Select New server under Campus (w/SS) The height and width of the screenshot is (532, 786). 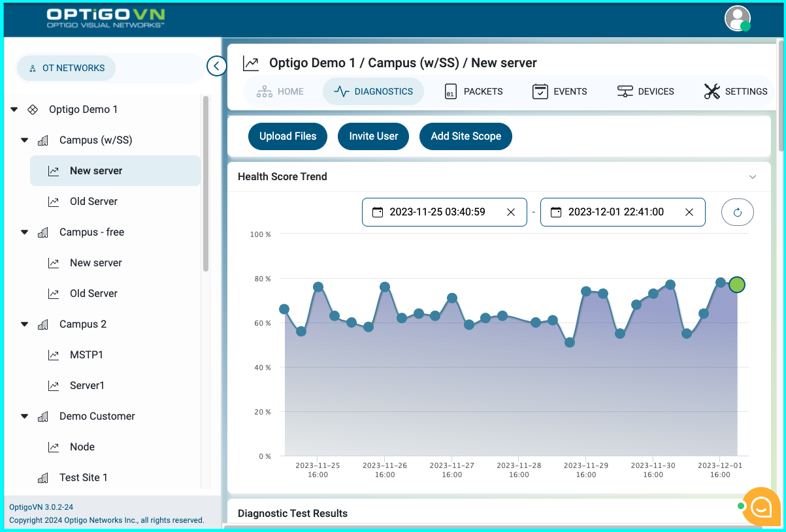click(x=115, y=171)
